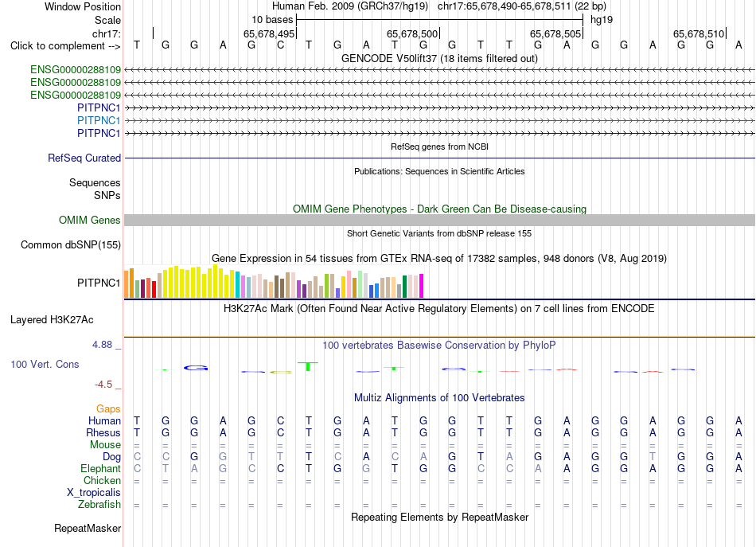This screenshot has width=756, height=547.
Task: Select the Dog alignment row label
Action: click(111, 456)
